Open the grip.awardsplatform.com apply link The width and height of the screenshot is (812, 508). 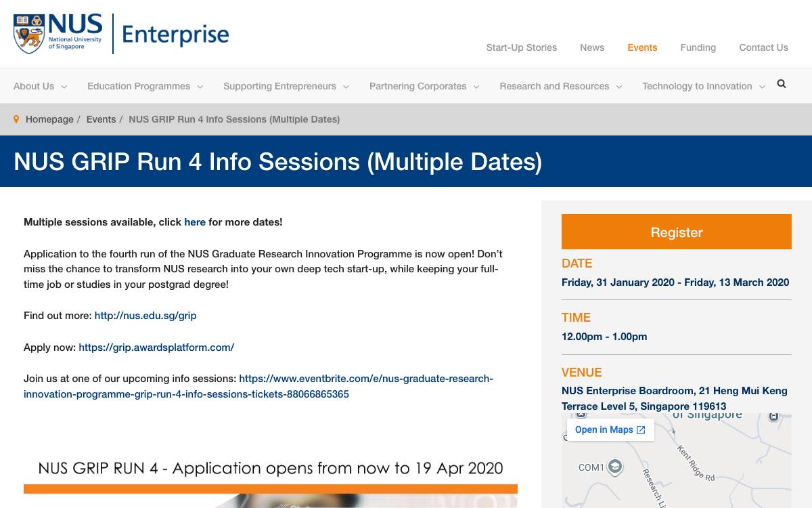tap(156, 347)
